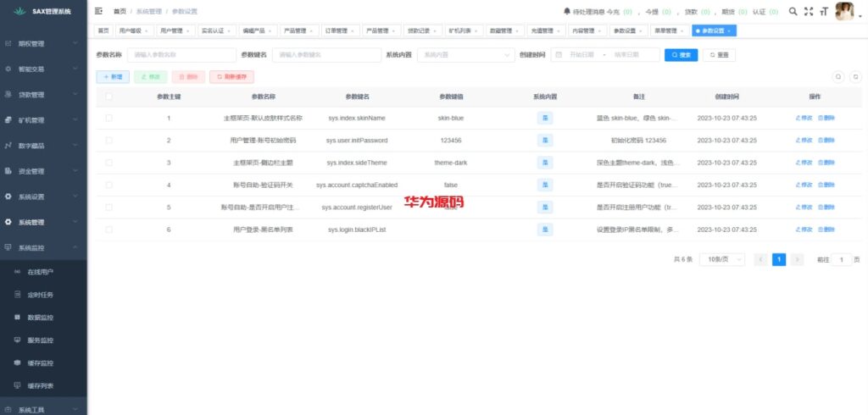Toggle fullscreen using the header icon
This screenshot has height=415, width=868.
pos(809,11)
